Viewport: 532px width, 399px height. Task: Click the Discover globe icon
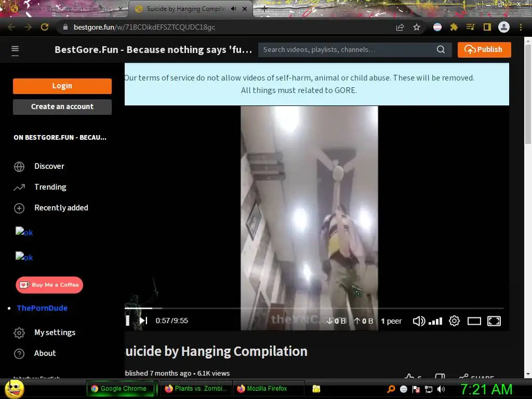(x=19, y=167)
